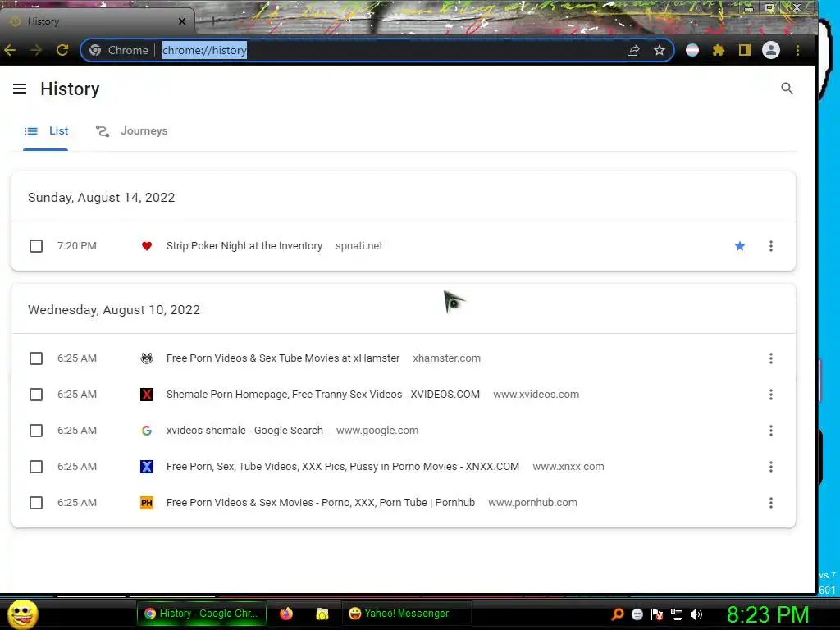
Task: Click the spnati.net domain text
Action: (359, 246)
